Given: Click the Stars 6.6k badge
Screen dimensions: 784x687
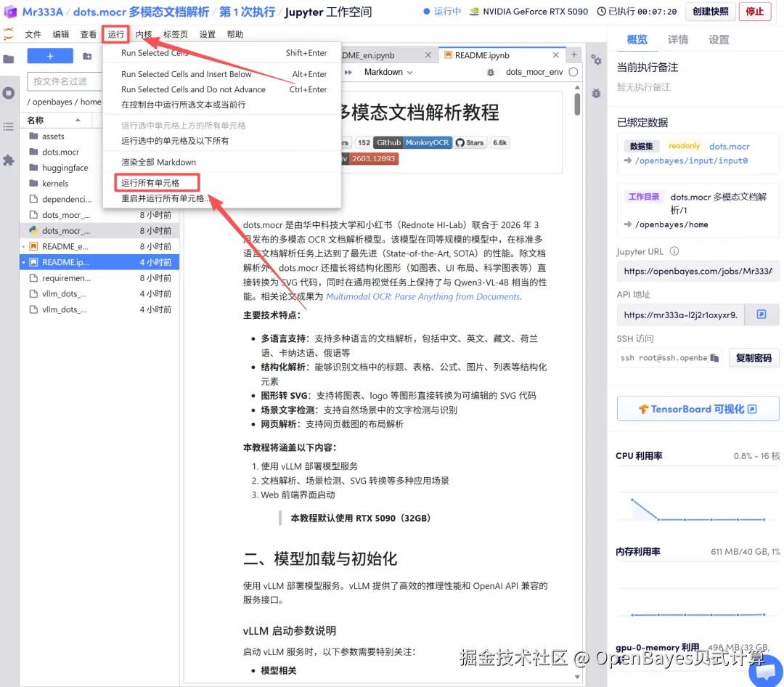Looking at the screenshot, I should 481,142.
